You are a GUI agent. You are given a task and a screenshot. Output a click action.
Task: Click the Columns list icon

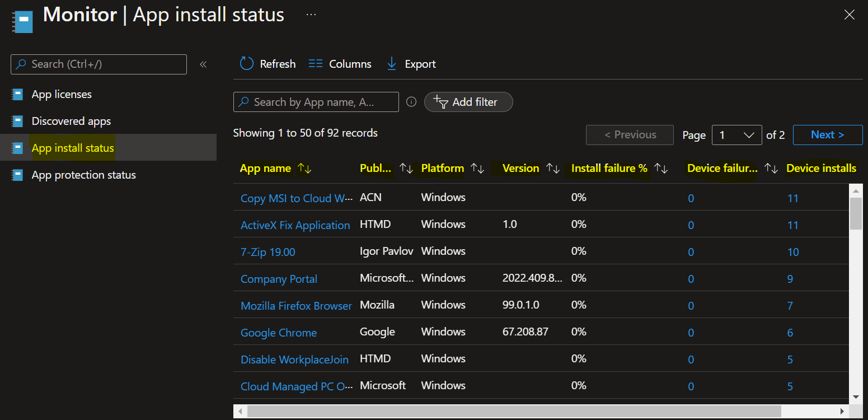(x=316, y=64)
